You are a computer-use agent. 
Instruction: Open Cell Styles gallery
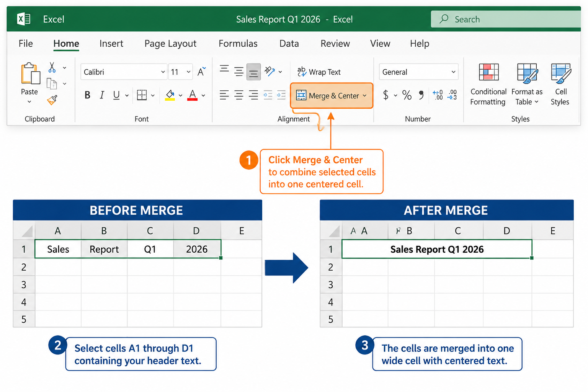point(560,85)
